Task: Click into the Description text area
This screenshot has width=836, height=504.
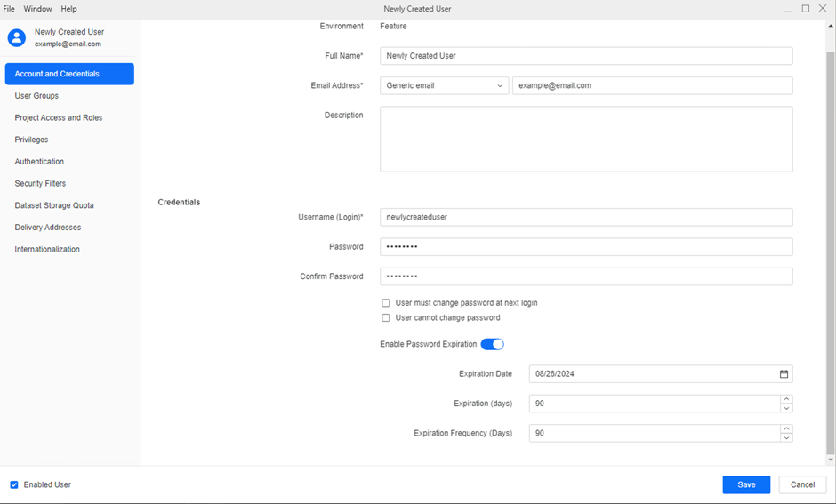Action: [x=585, y=140]
